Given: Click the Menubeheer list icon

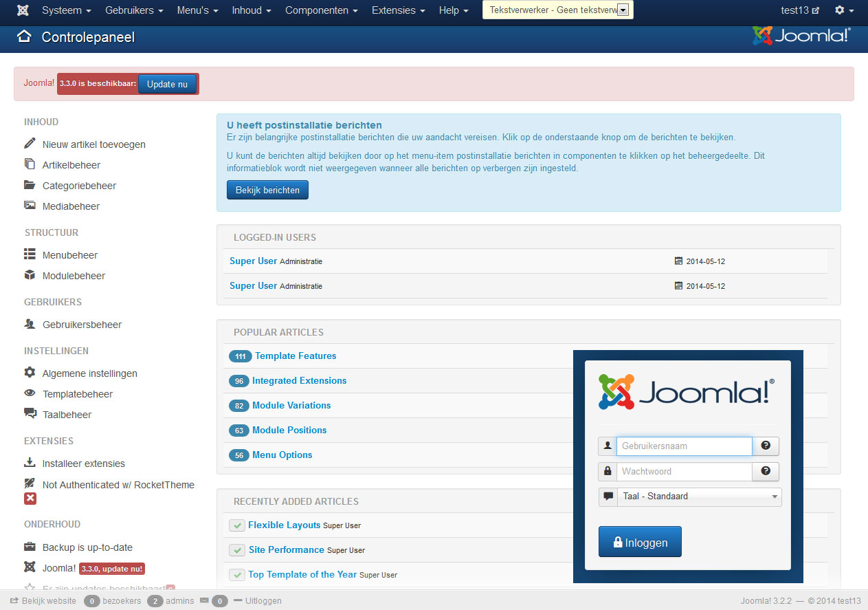Looking at the screenshot, I should [30, 254].
